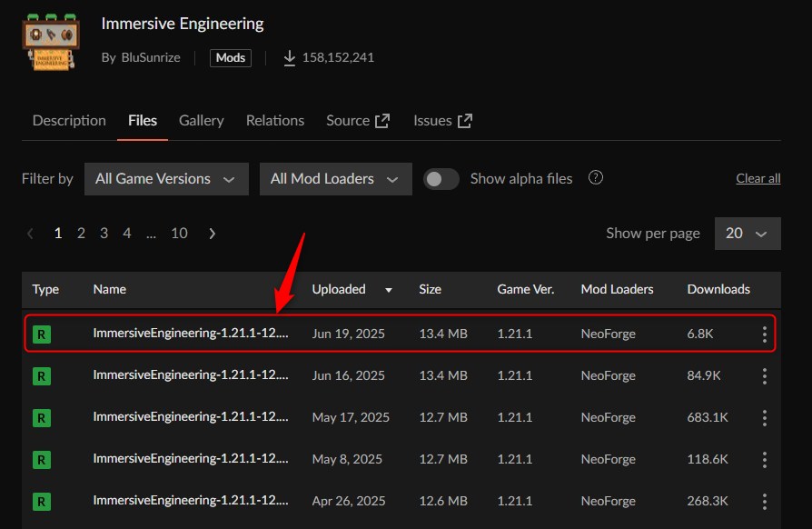Go to page 2 of files

pos(82,234)
